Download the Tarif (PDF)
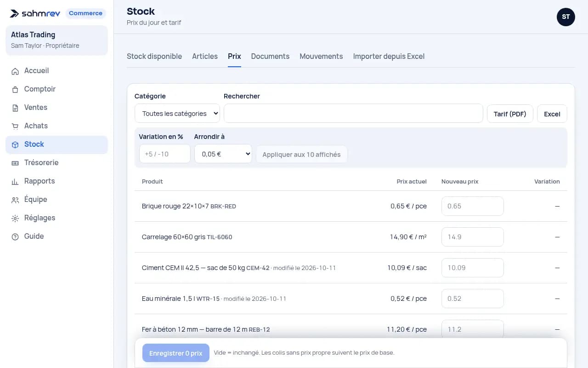The image size is (588, 368). pyautogui.click(x=510, y=114)
